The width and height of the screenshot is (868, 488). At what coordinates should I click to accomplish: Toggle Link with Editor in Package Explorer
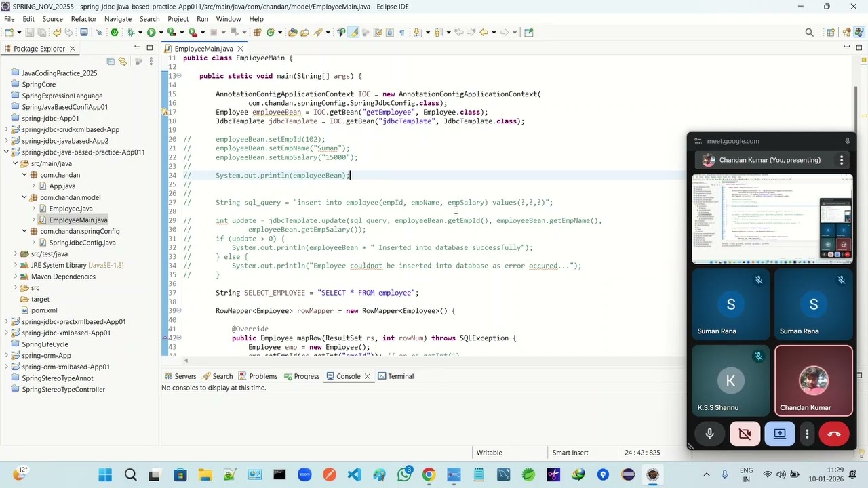[123, 62]
